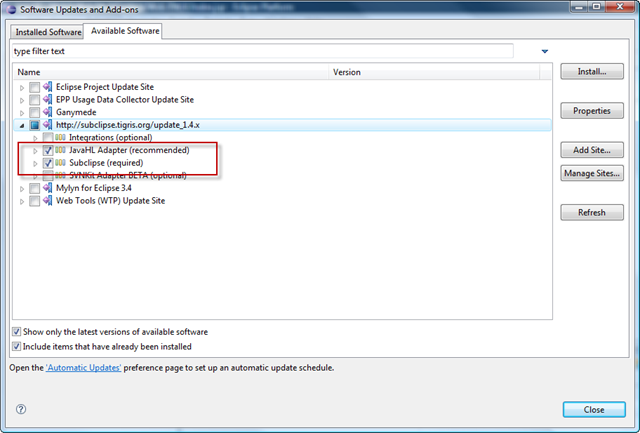The image size is (640, 433).
Task: Expand the Ganymede tree node
Action: coord(22,113)
